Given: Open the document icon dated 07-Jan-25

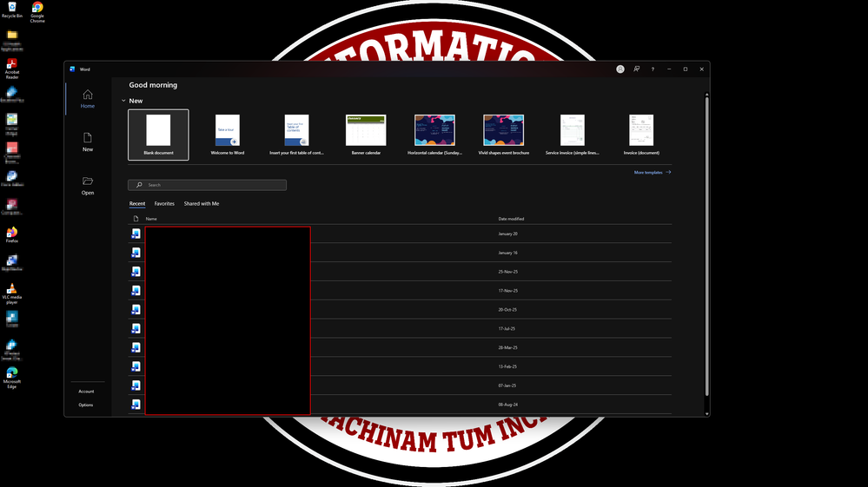Looking at the screenshot, I should [136, 385].
